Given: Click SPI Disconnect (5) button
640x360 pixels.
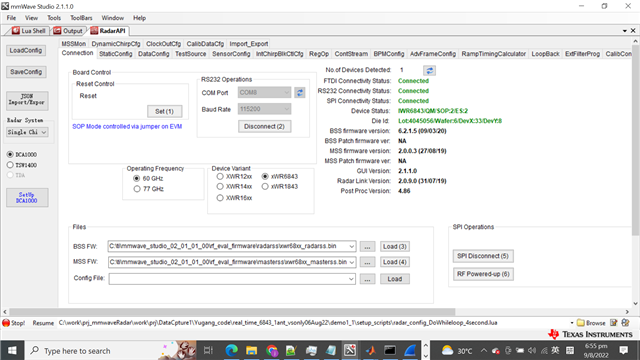Looking at the screenshot, I should click(x=483, y=256).
